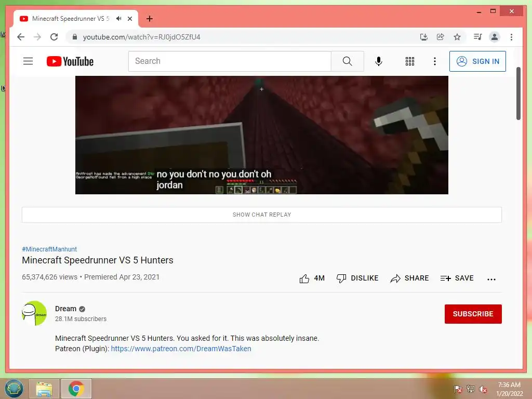
Task: Click the Action Center flag tray icon
Action: click(x=458, y=389)
